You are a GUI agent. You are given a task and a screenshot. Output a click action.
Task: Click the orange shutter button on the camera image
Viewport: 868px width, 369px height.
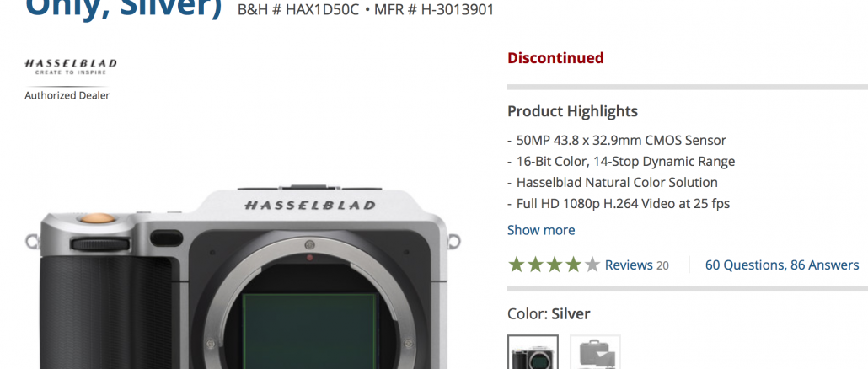tap(98, 218)
